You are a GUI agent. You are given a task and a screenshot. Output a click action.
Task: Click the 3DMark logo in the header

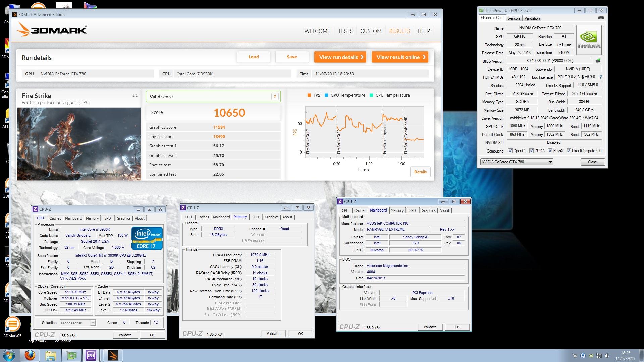[52, 29]
